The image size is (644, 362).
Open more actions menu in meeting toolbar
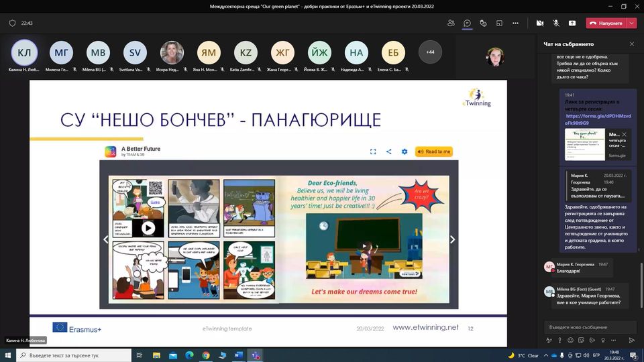pyautogui.click(x=515, y=23)
